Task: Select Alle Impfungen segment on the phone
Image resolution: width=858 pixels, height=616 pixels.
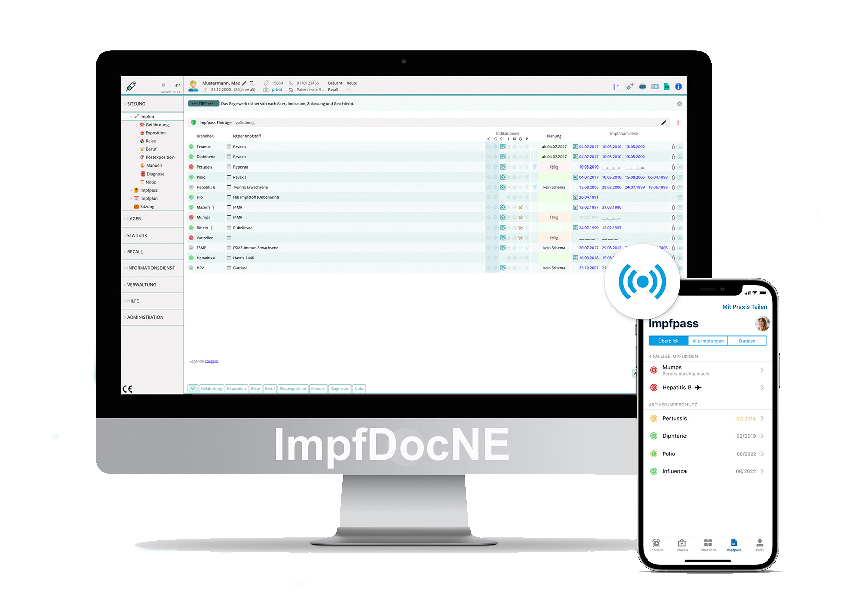Action: tap(708, 341)
